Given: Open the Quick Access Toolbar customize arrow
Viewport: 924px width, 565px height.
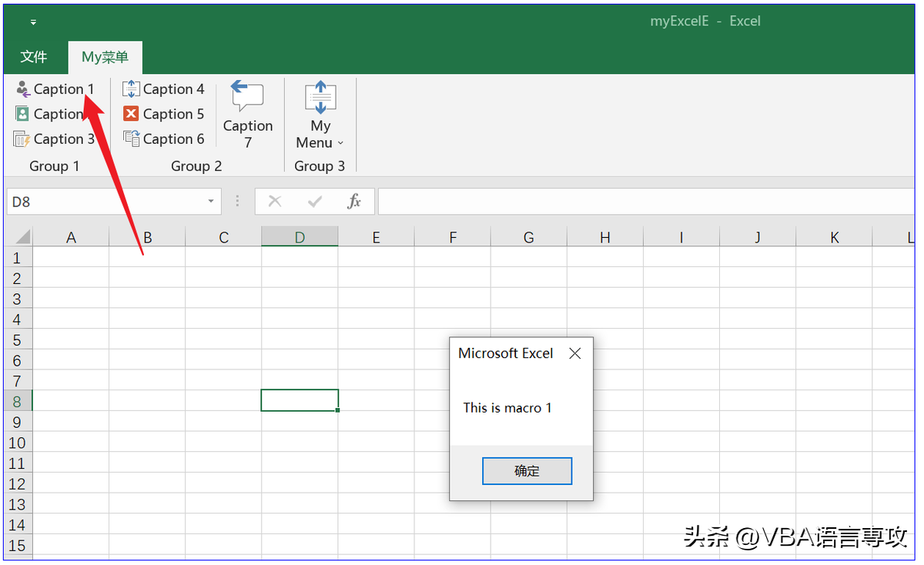Looking at the screenshot, I should click(x=33, y=22).
